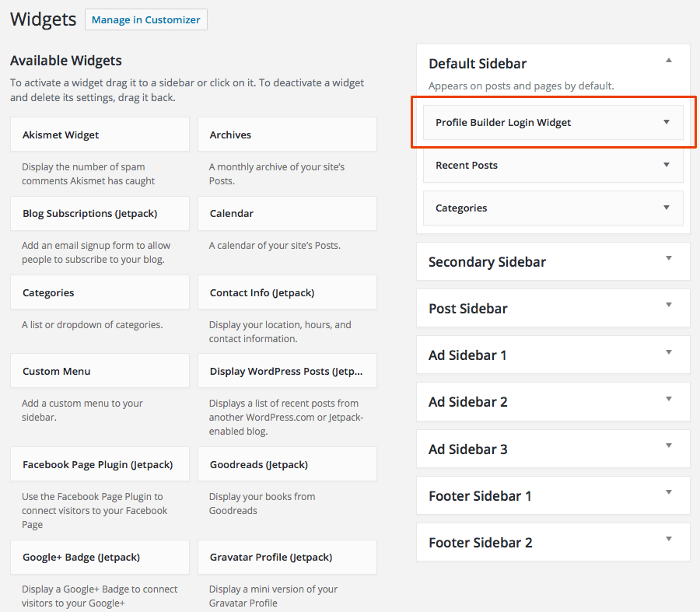Click the Manage in Customizer button
The height and width of the screenshot is (612, 700).
coord(145,19)
